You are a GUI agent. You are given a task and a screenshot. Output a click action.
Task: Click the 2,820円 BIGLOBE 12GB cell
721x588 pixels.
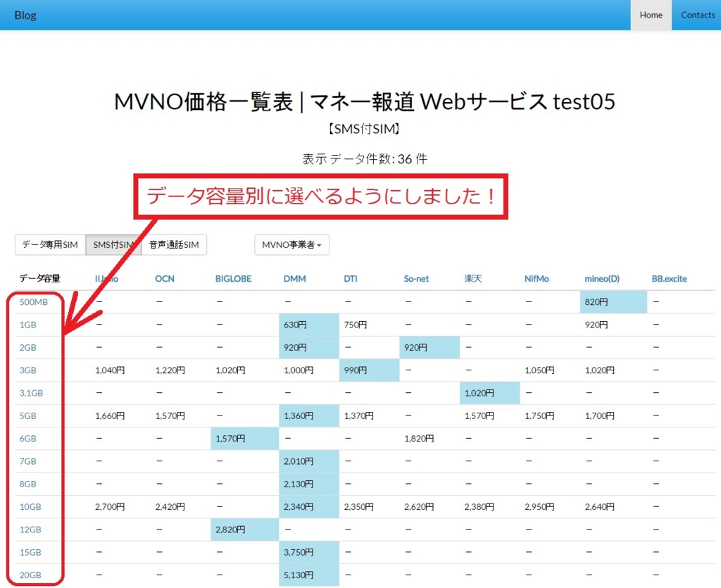[x=245, y=530]
